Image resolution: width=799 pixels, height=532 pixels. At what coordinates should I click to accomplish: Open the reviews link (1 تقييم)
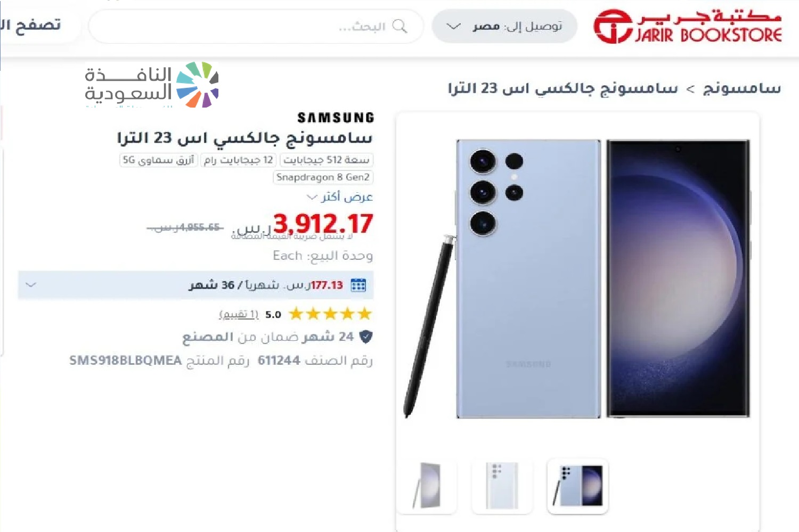(x=239, y=314)
